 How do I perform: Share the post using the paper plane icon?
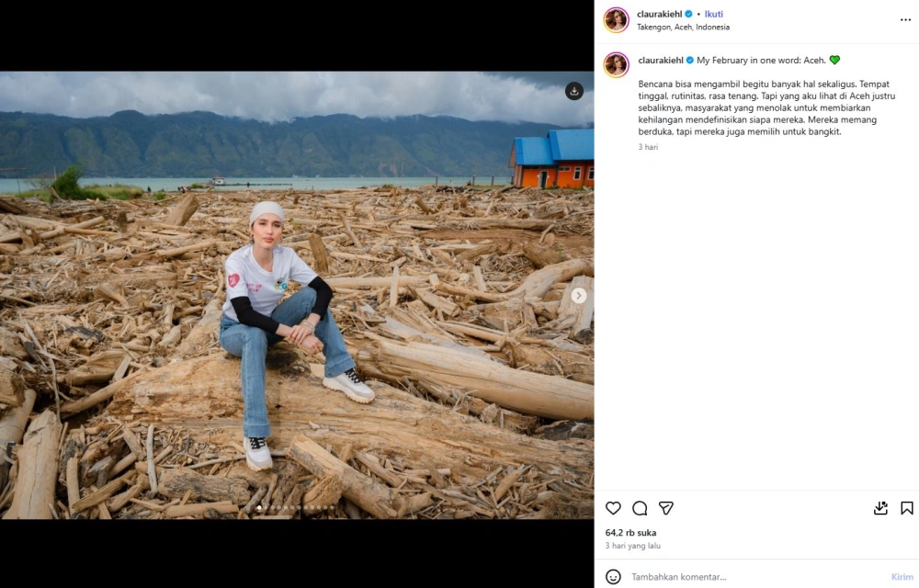click(x=665, y=508)
